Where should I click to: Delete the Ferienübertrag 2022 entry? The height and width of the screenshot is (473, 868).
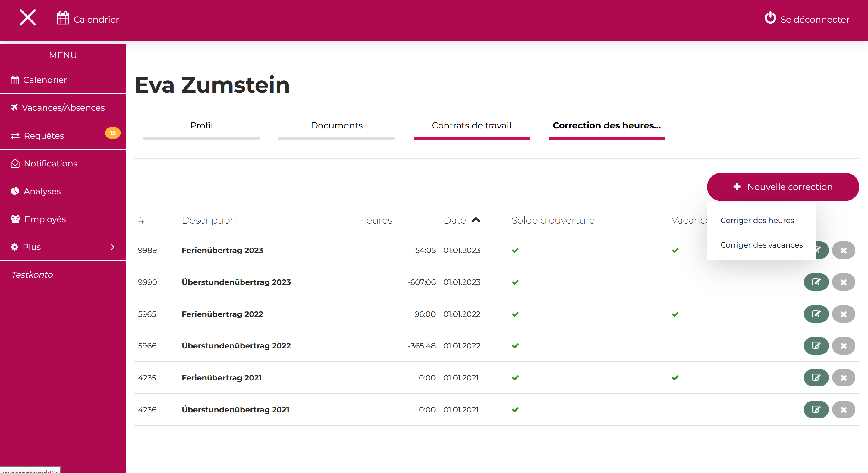coord(843,314)
